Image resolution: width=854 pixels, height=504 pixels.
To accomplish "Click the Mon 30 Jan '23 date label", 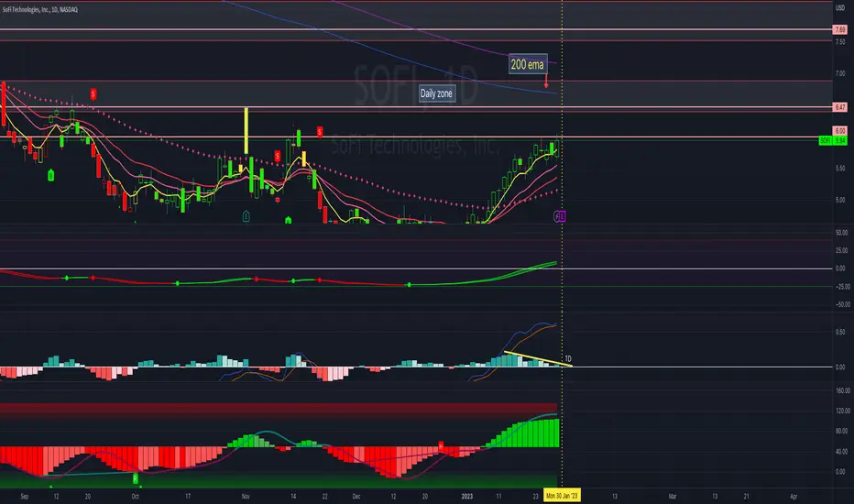I will point(562,496).
